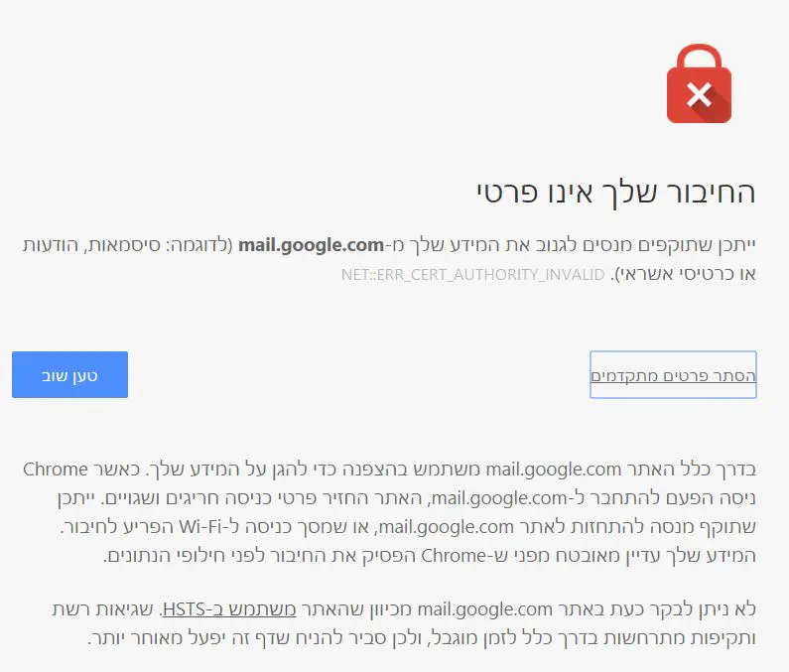Click the word "Chrome" ending the first details line
Image resolution: width=789 pixels, height=672 pixels.
tap(57, 469)
